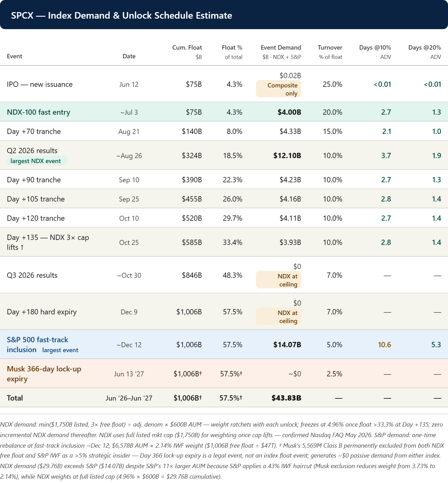The width and height of the screenshot is (448, 483).
Task: Click the 'Turnover' column header
Action: pos(330,47)
